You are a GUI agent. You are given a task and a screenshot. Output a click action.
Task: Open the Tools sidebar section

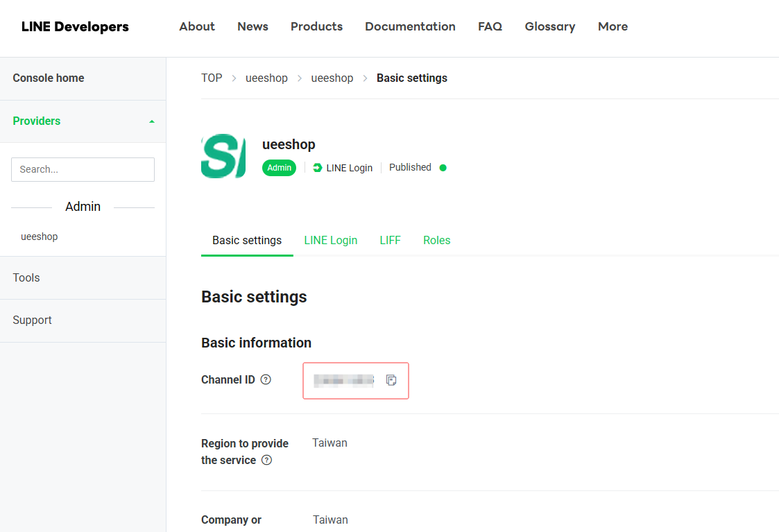click(26, 277)
